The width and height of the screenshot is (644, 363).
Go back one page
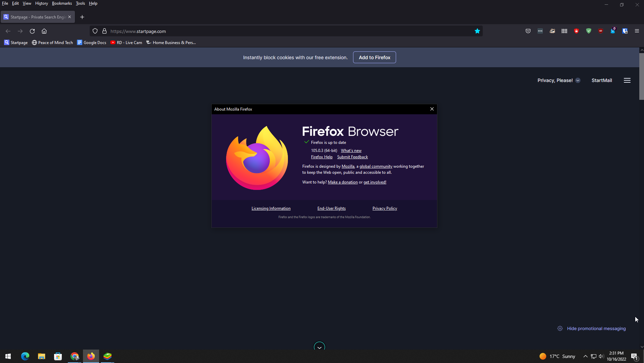pos(8,31)
